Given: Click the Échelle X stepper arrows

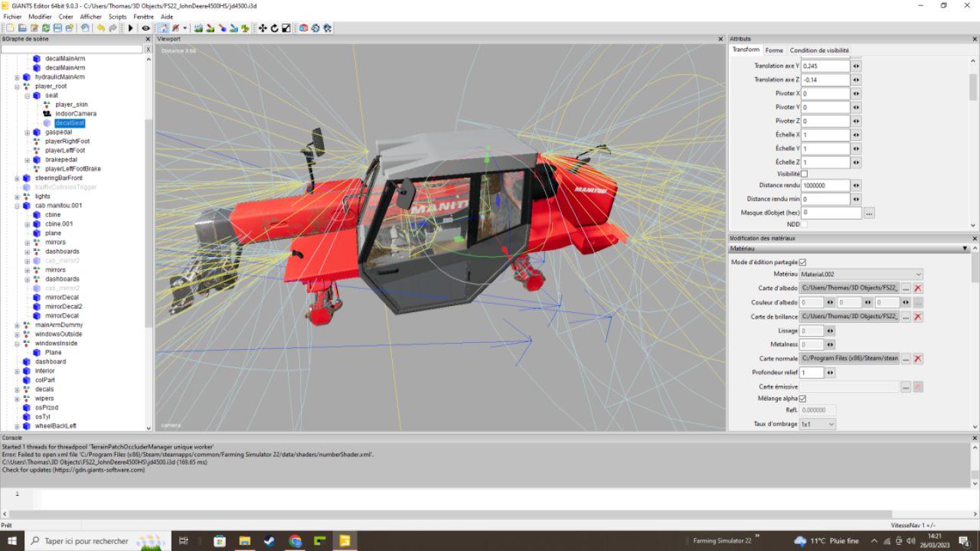Looking at the screenshot, I should [x=856, y=135].
